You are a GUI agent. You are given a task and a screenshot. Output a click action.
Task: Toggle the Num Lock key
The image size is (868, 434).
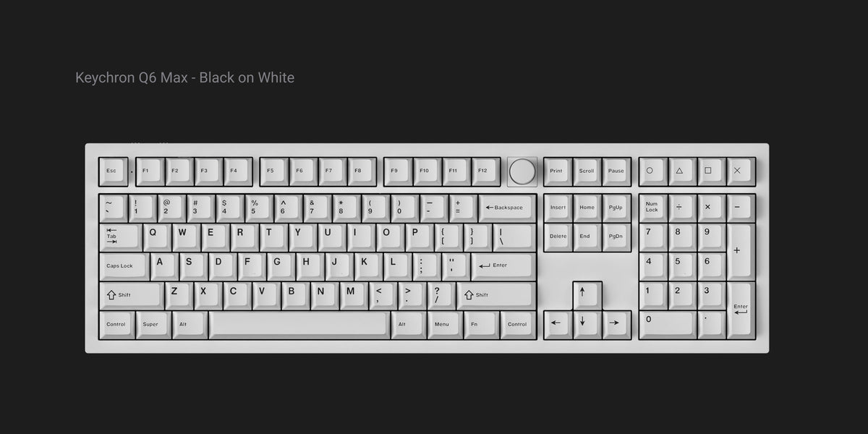[652, 208]
